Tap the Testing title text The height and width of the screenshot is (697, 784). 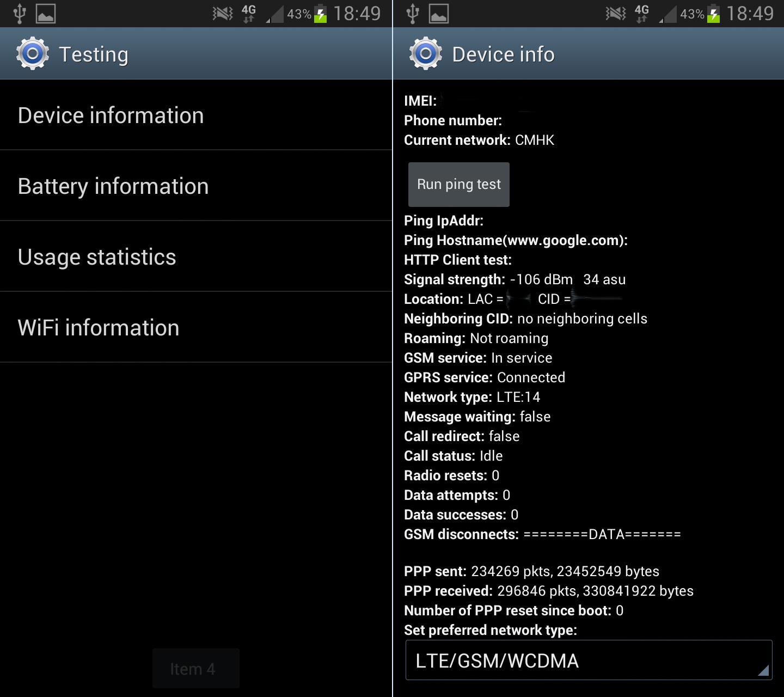click(94, 54)
